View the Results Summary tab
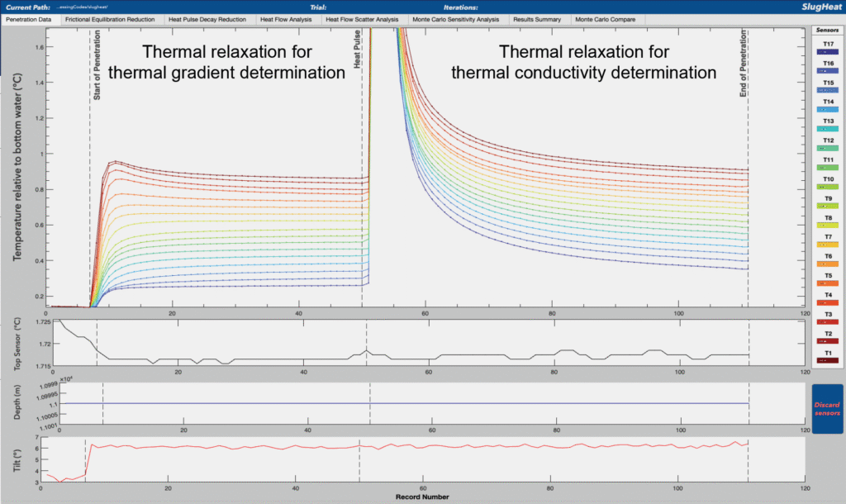The width and height of the screenshot is (846, 504). 537,19
